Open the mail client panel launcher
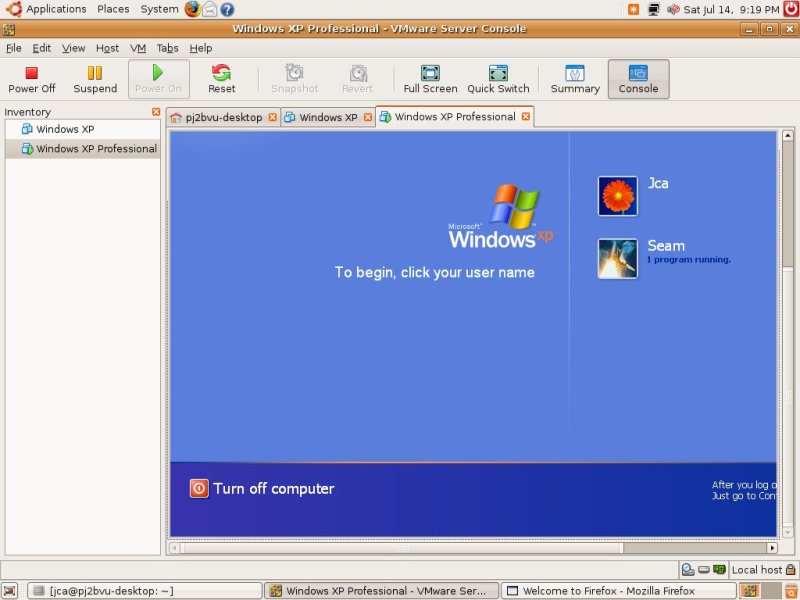The width and height of the screenshot is (800, 600). pos(210,9)
